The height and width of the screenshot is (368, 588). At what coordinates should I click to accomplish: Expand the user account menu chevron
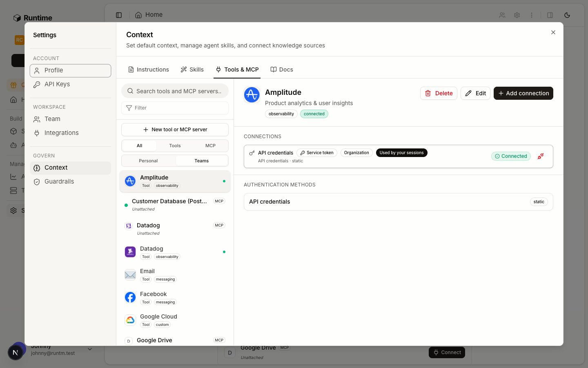click(90, 349)
